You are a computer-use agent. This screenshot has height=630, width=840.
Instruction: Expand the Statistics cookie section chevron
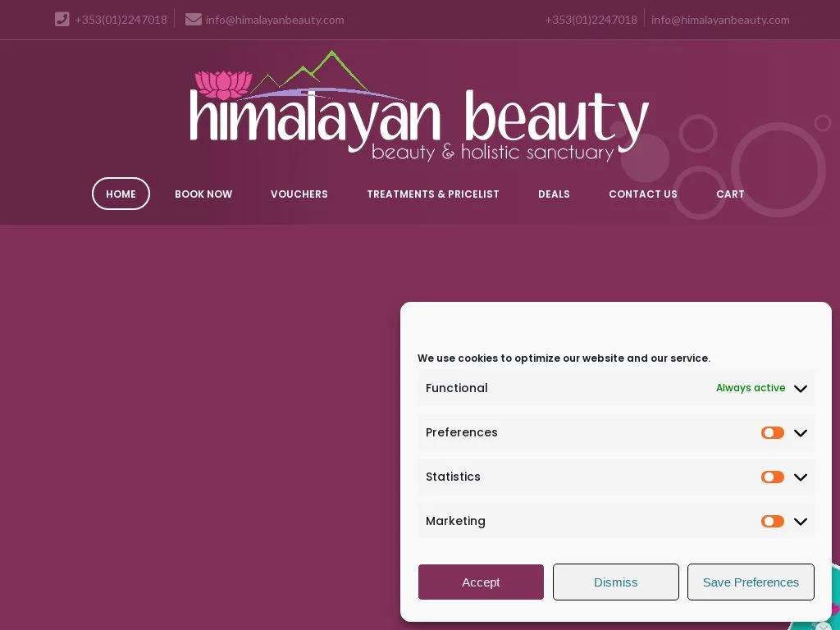pyautogui.click(x=801, y=478)
